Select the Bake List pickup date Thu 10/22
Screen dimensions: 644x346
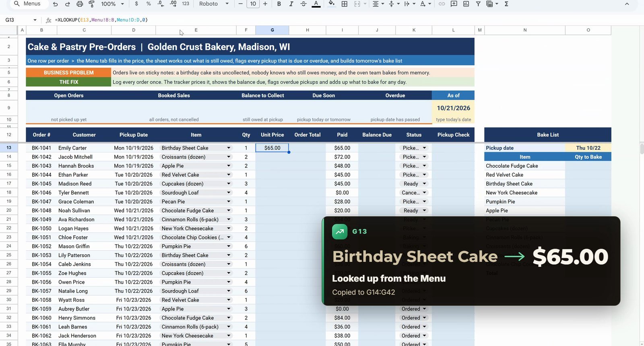click(x=588, y=148)
